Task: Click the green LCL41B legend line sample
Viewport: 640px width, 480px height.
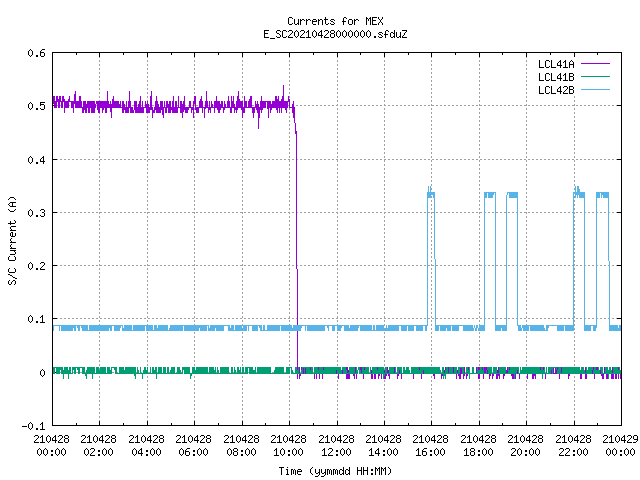Action: [596, 77]
